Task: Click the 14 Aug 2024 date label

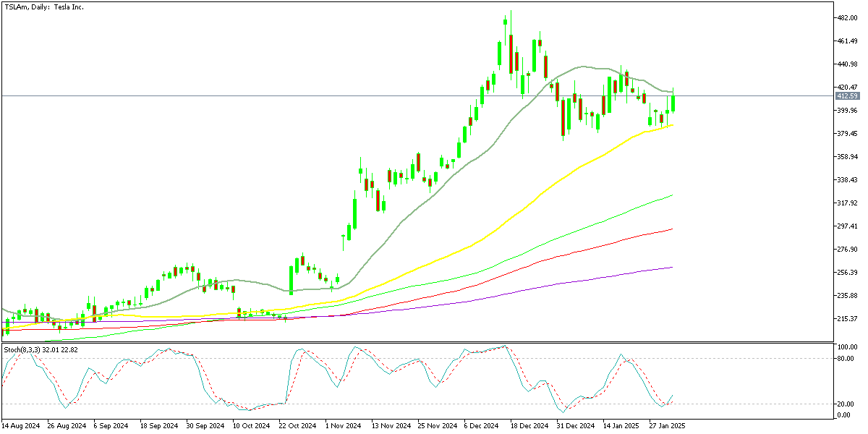Action: [21, 427]
